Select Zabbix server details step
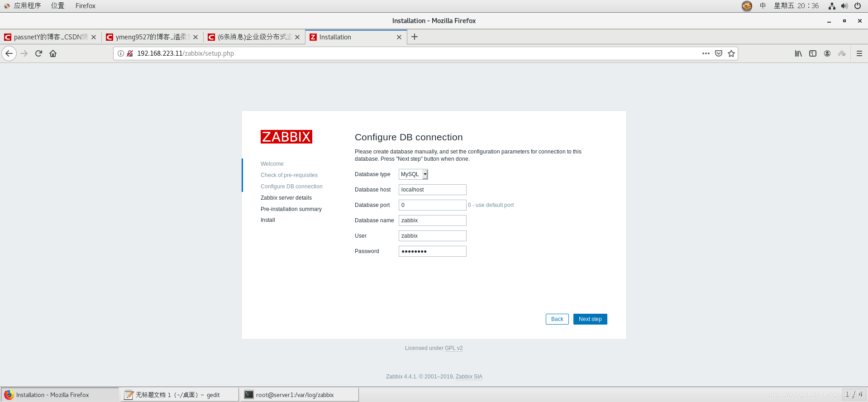 tap(286, 198)
